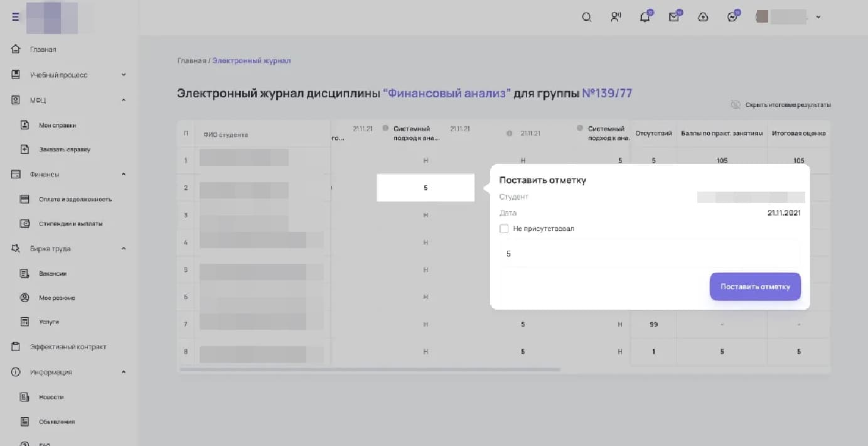Open the chat messages icon in header
Viewport: 868px width, 446px height.
[x=732, y=18]
